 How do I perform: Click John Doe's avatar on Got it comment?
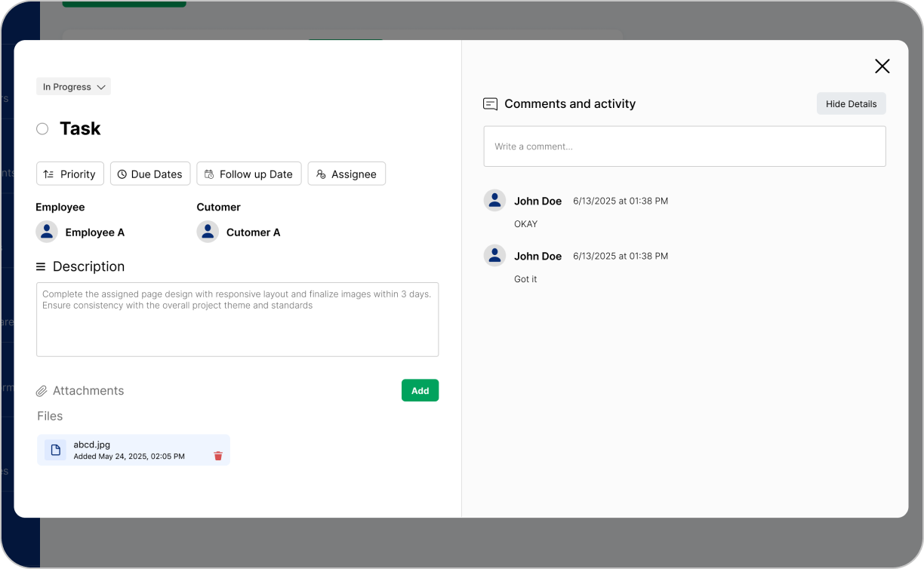point(494,256)
